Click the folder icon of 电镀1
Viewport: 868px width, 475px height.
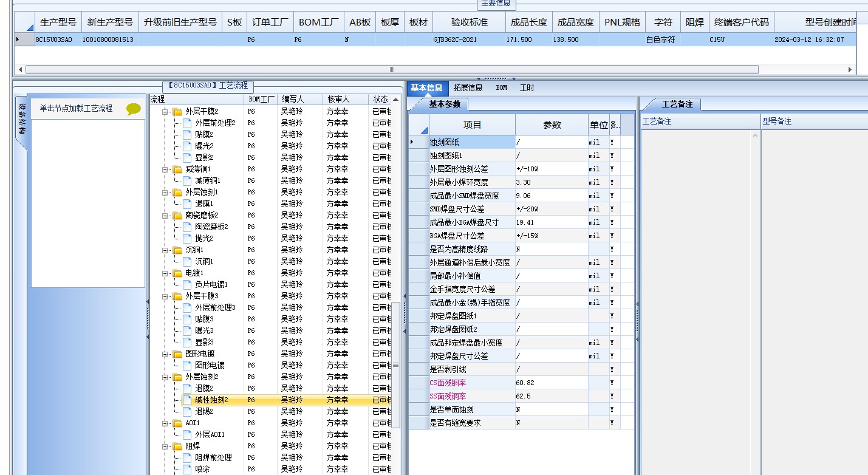click(177, 273)
